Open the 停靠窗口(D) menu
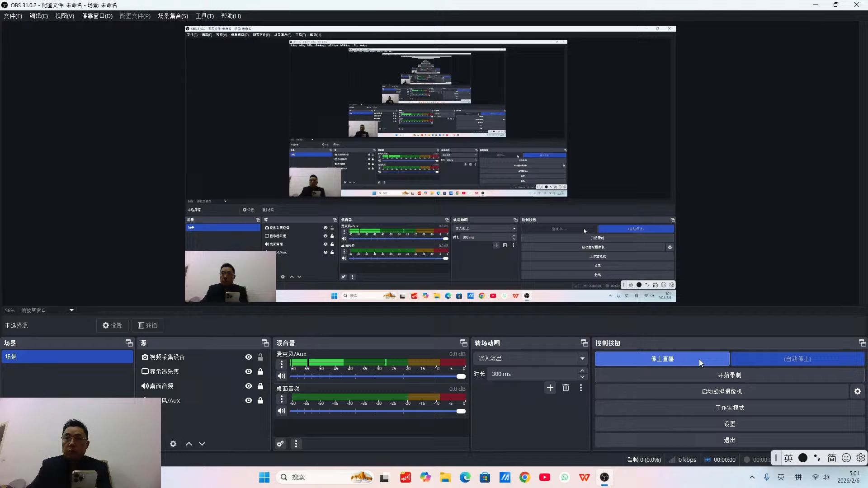 pos(97,16)
